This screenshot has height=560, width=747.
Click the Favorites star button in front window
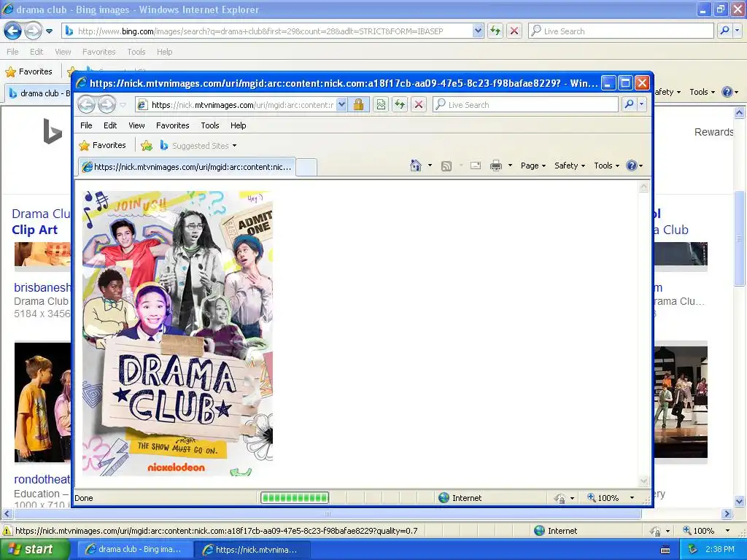[x=103, y=145]
